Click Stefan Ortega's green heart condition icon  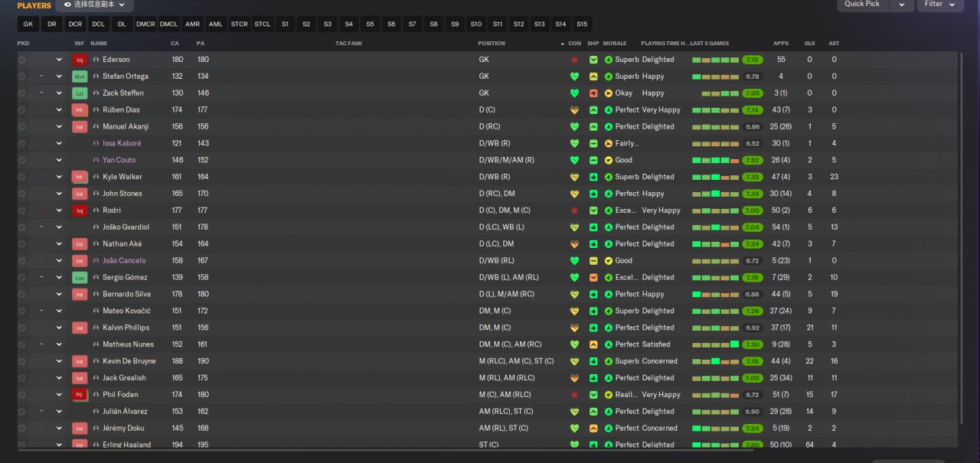pyautogui.click(x=574, y=77)
